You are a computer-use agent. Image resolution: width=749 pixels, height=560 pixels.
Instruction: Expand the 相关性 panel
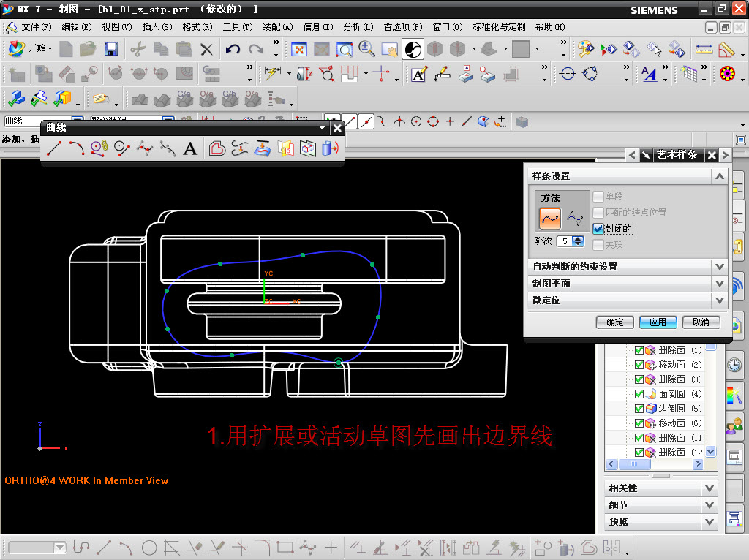(x=710, y=488)
